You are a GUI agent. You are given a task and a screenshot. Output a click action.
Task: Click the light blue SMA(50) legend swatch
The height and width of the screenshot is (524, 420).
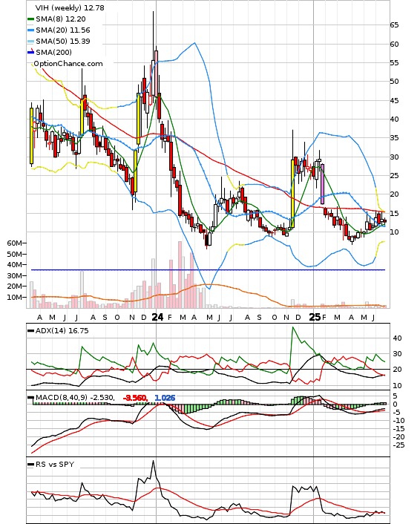click(30, 42)
